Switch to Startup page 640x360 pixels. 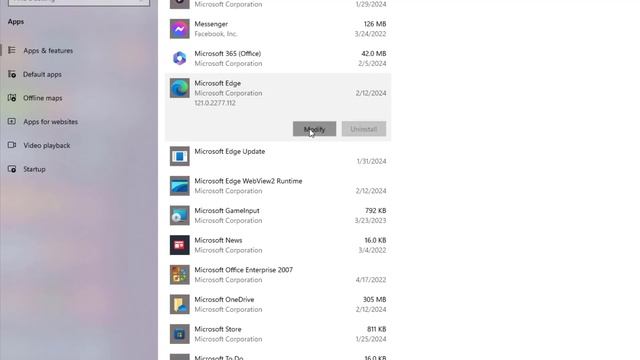pyautogui.click(x=34, y=169)
